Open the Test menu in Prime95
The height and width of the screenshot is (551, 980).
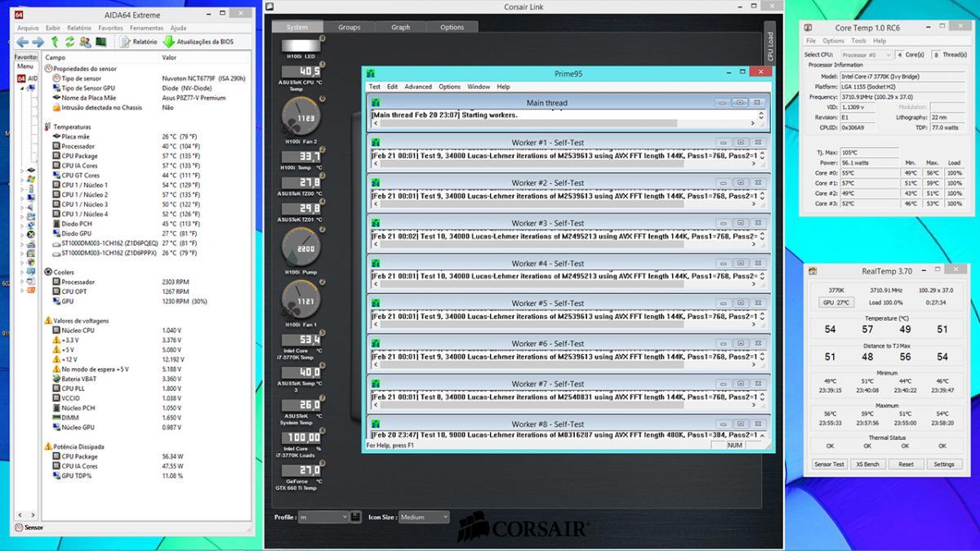pyautogui.click(x=374, y=87)
